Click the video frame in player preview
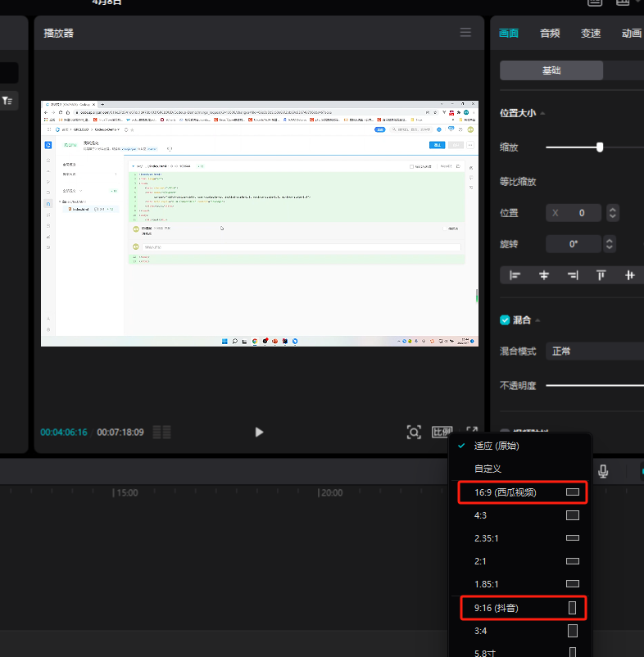Screen dimensions: 644x657 [260, 224]
